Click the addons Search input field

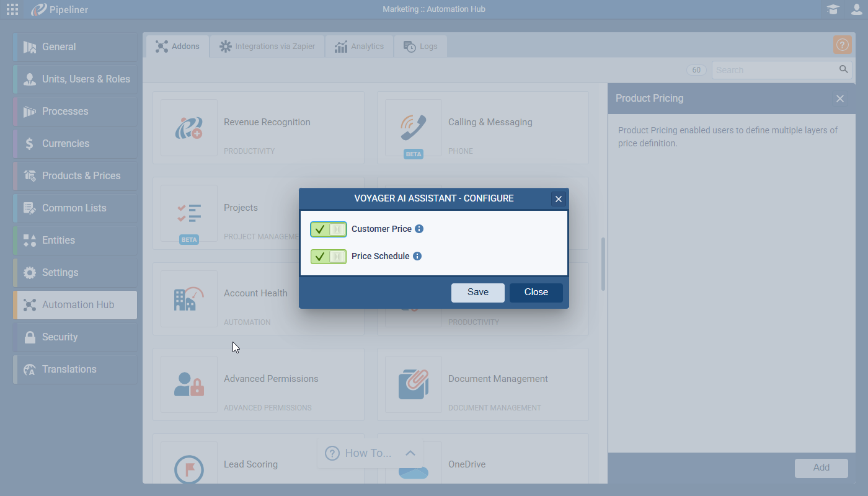(x=775, y=70)
